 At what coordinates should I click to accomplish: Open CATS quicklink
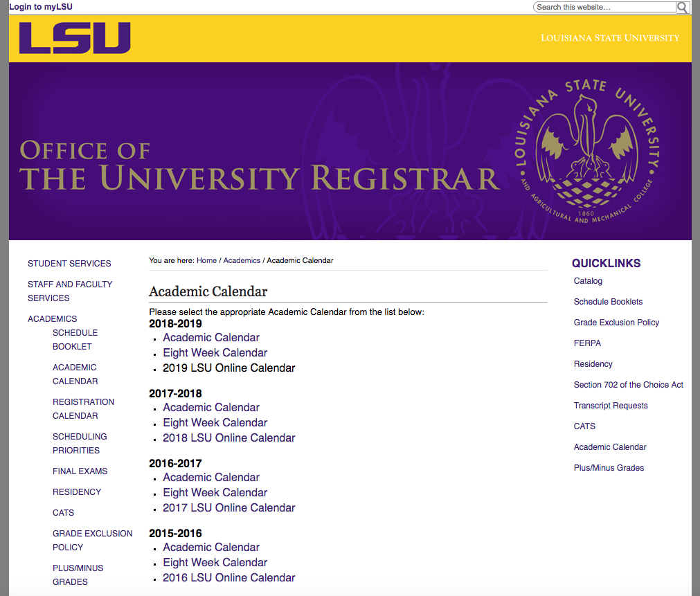tap(584, 426)
